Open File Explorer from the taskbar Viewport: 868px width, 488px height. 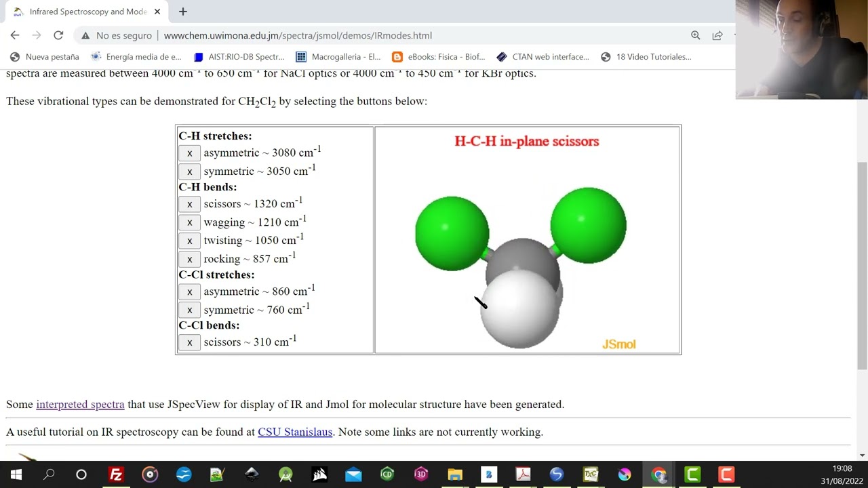coord(455,474)
